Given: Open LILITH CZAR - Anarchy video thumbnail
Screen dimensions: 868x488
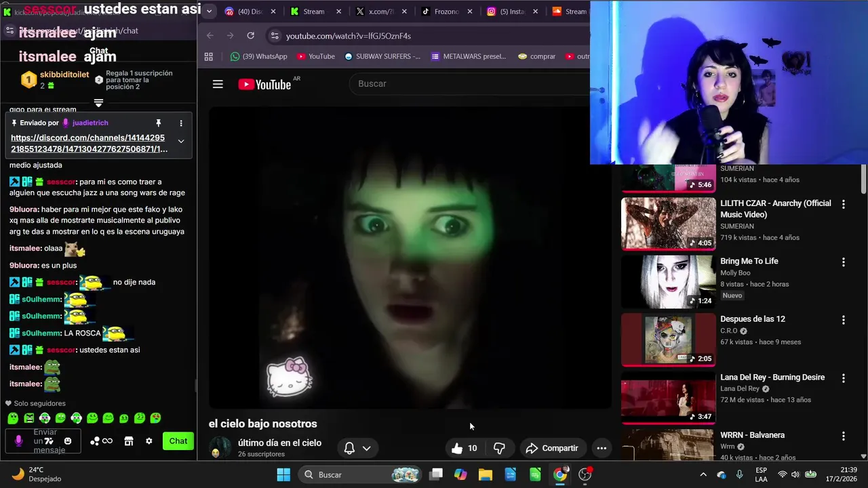Looking at the screenshot, I should point(669,224).
